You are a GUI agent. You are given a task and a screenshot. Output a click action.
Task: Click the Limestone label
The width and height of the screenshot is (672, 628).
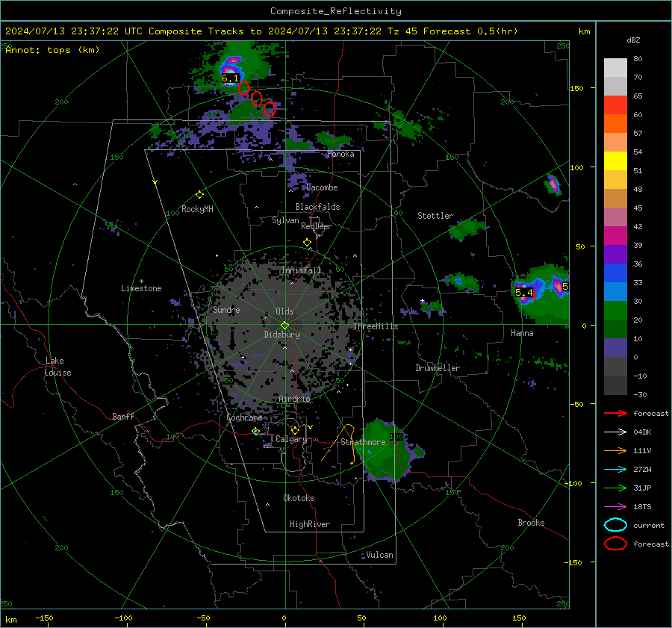tap(141, 288)
